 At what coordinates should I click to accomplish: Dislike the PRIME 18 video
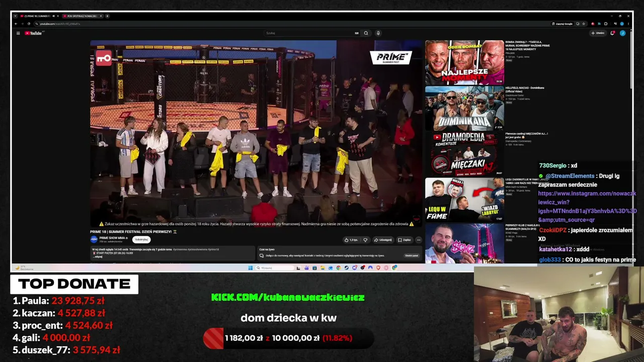(x=365, y=240)
